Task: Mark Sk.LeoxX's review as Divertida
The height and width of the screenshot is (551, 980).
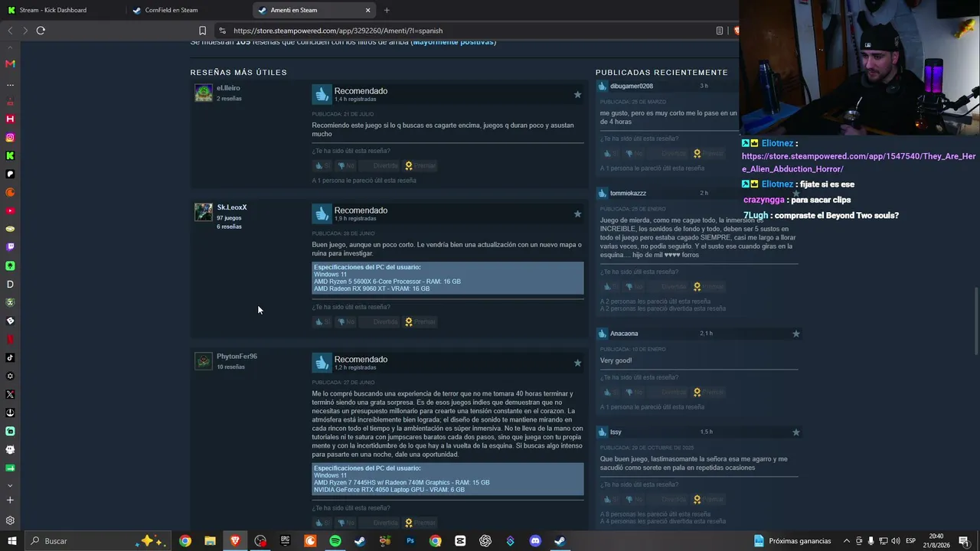Action: [381, 322]
